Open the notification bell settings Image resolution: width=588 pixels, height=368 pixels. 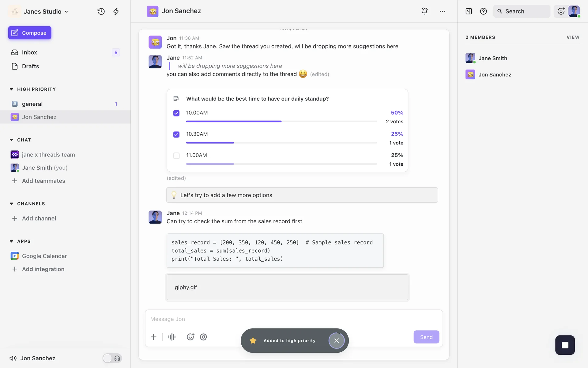[x=424, y=11]
